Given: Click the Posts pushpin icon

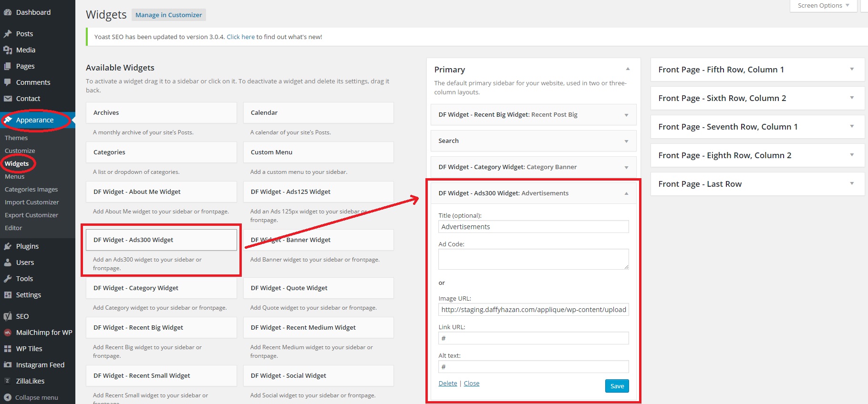Looking at the screenshot, I should click(8, 34).
